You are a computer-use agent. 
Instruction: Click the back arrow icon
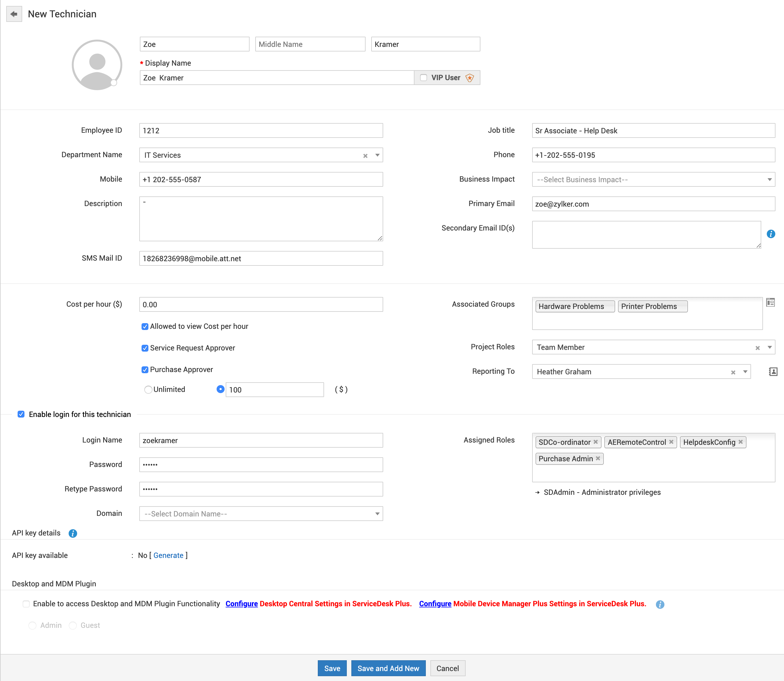coord(14,14)
